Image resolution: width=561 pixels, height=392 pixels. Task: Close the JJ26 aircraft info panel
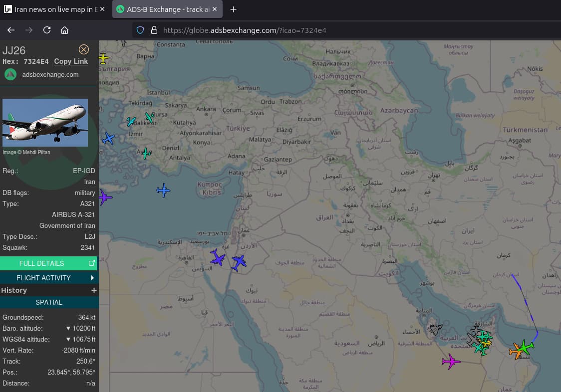[84, 49]
